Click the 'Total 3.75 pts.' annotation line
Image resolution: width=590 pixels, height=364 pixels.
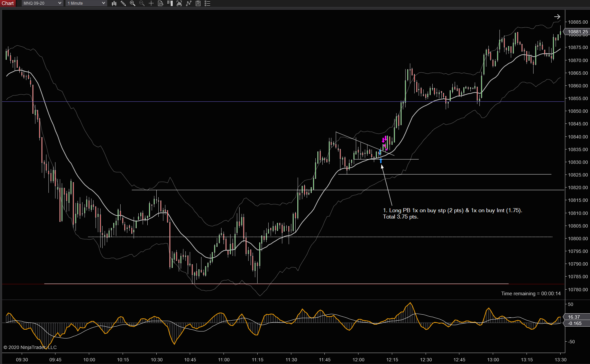(401, 217)
